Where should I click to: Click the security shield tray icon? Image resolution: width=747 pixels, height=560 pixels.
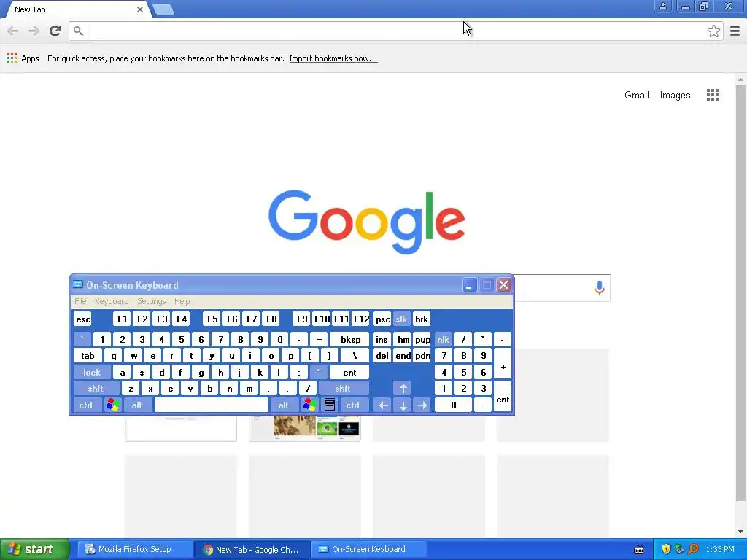click(x=666, y=549)
